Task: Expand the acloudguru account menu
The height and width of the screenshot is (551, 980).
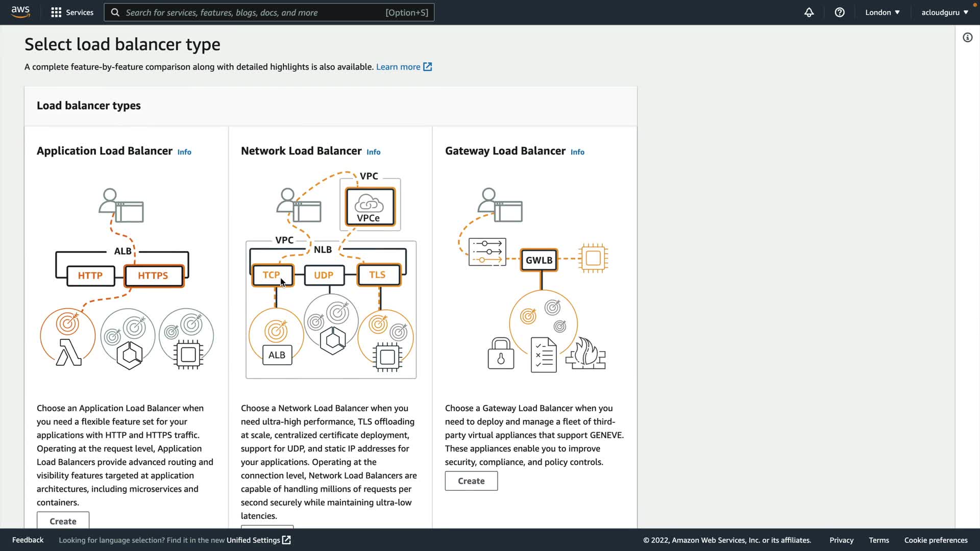Action: [x=944, y=12]
